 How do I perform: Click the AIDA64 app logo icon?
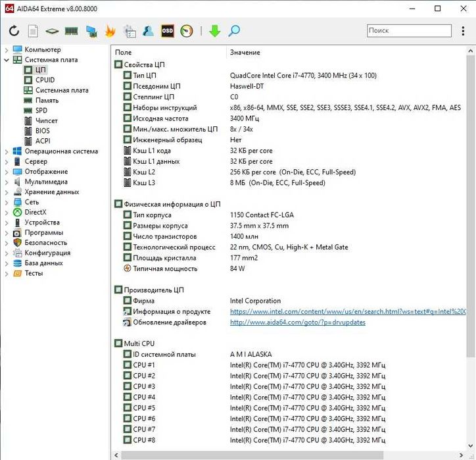pos(9,8)
